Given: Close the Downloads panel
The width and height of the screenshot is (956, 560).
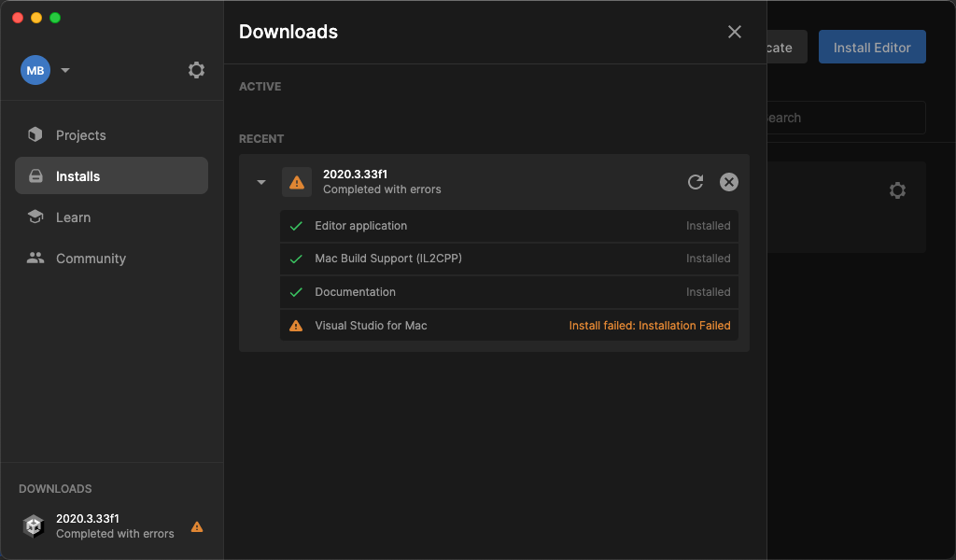Looking at the screenshot, I should (x=735, y=32).
